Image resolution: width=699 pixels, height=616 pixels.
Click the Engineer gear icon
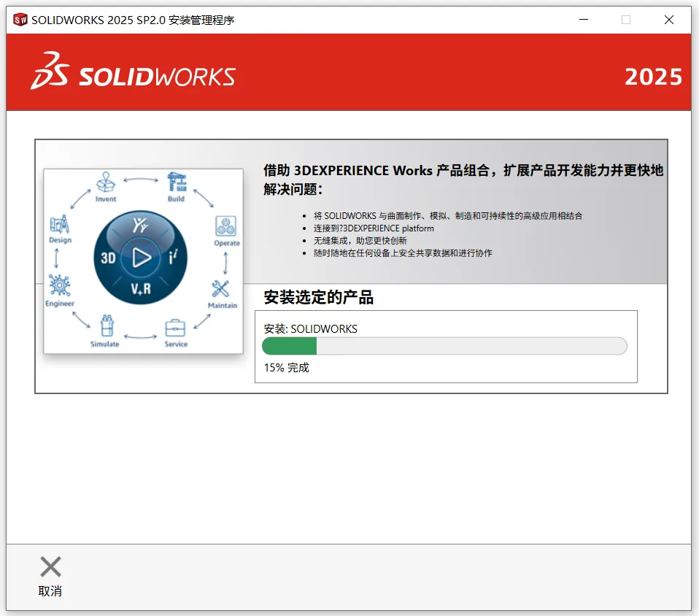[59, 285]
